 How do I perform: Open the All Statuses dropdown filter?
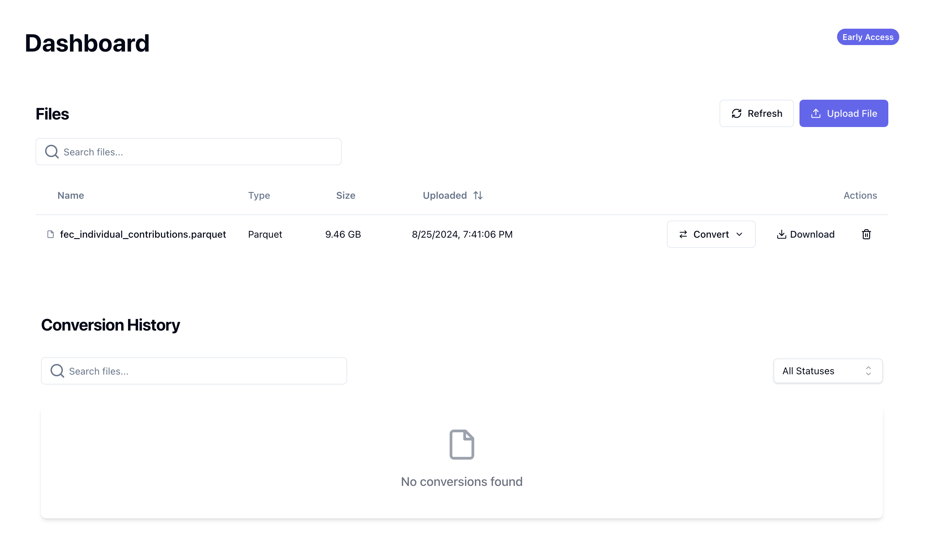pos(828,371)
